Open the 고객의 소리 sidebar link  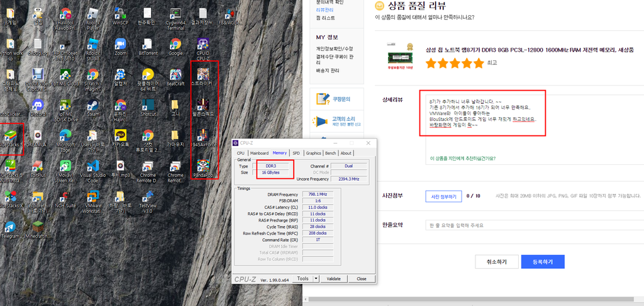(x=337, y=120)
